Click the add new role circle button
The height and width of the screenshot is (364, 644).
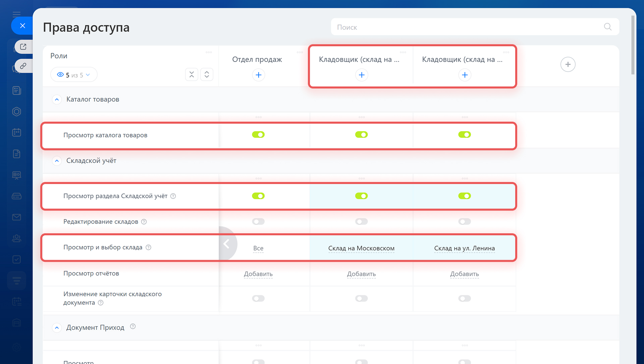pyautogui.click(x=568, y=64)
